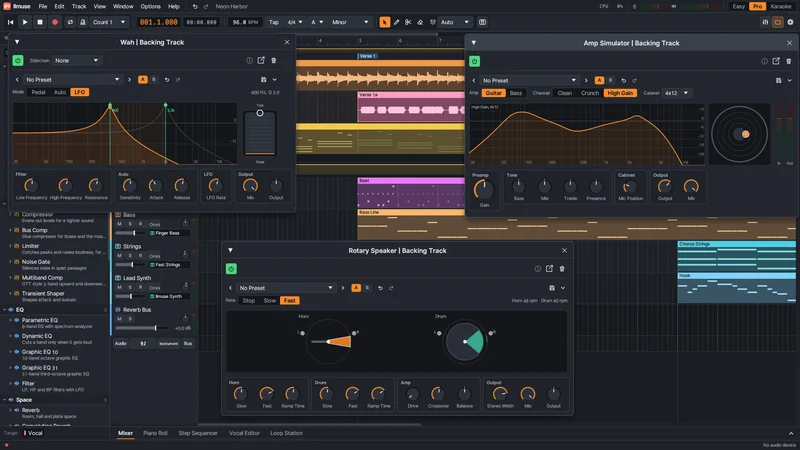Mute the Bass track with its M button
The image size is (800, 450).
point(119,224)
